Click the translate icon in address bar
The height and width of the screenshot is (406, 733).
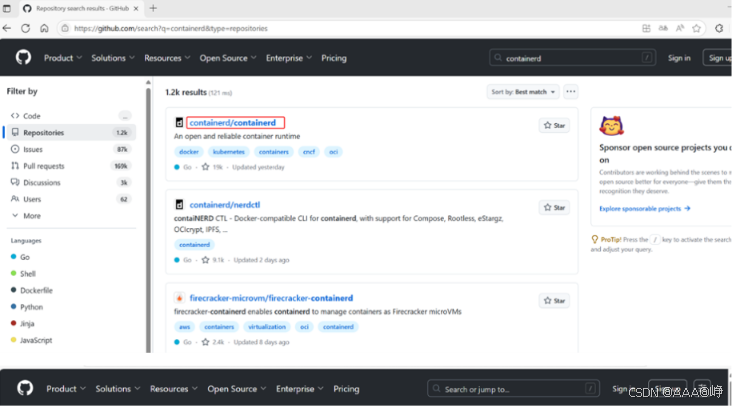coord(663,29)
